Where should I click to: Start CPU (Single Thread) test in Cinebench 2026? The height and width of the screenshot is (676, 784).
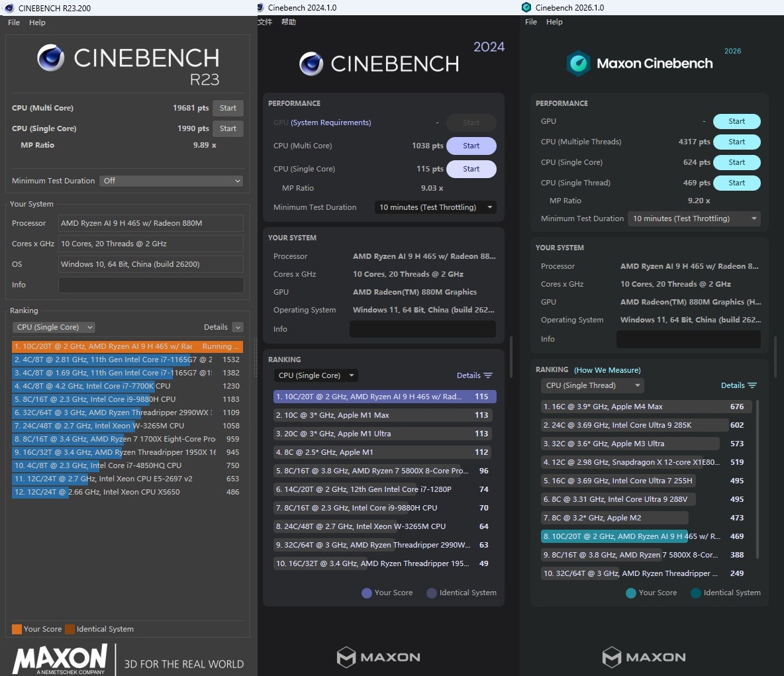pos(736,183)
